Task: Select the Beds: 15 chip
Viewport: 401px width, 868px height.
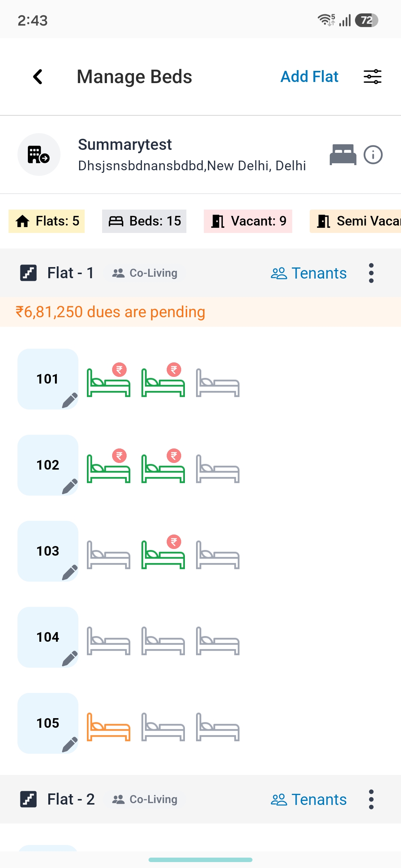Action: [x=144, y=221]
